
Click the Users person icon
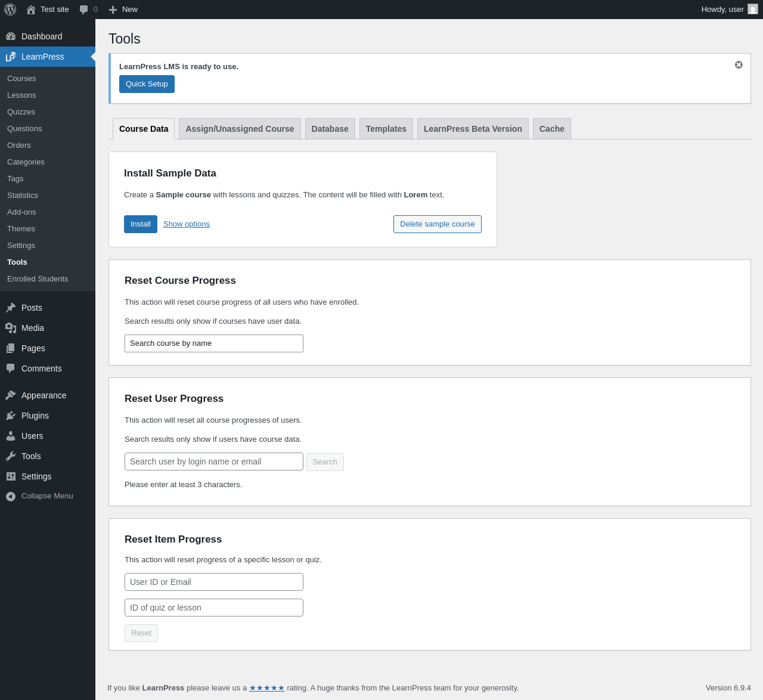tap(11, 436)
